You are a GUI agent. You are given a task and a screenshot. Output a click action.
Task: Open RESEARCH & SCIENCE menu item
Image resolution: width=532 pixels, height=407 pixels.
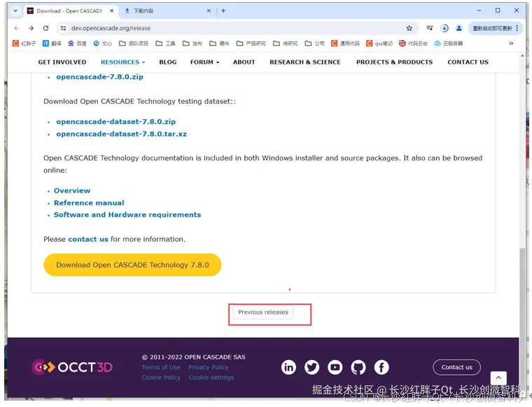[x=305, y=62]
